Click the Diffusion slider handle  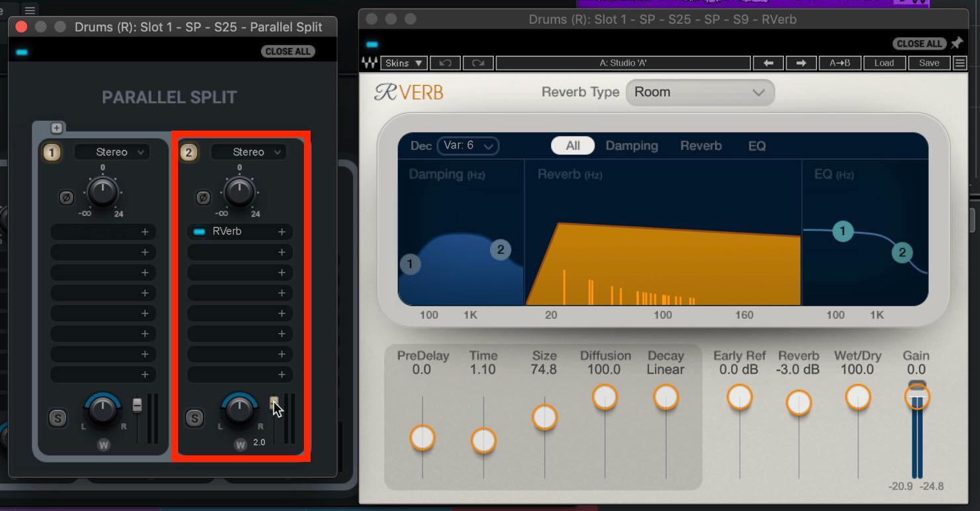(605, 397)
